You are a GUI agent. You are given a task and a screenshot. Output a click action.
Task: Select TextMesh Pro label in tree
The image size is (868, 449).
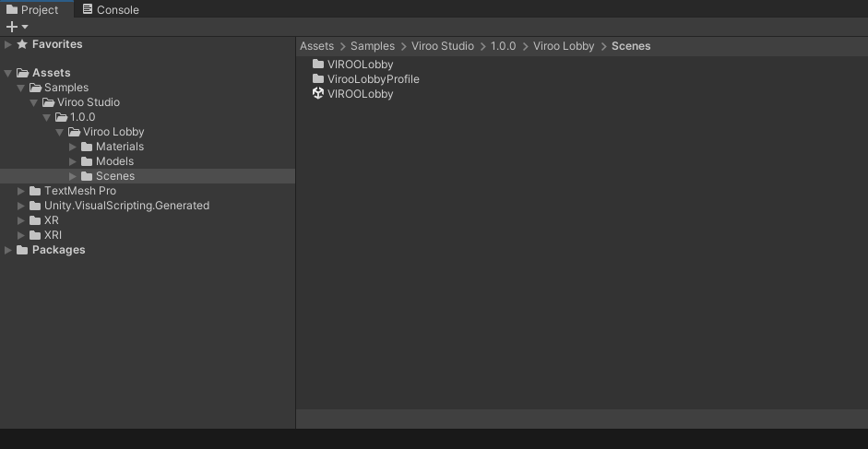[x=80, y=191]
